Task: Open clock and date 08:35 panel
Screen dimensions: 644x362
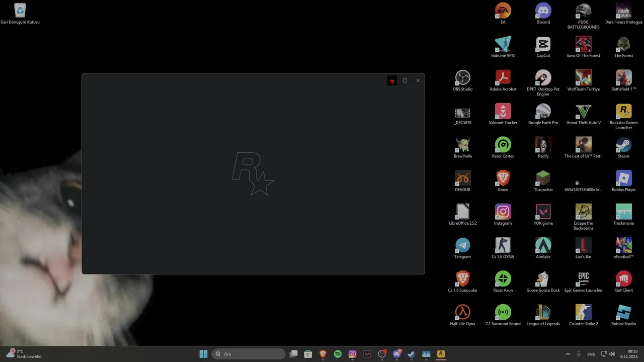Action: tap(630, 354)
